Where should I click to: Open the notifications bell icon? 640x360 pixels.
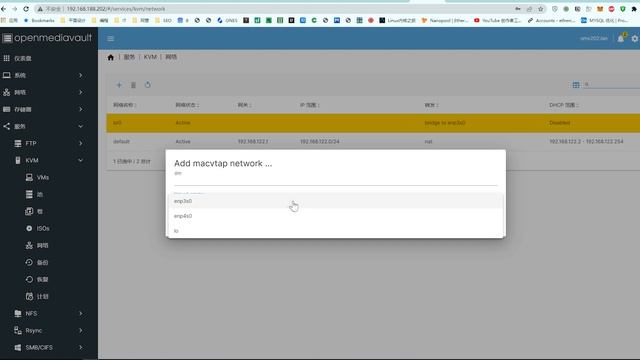coord(621,38)
